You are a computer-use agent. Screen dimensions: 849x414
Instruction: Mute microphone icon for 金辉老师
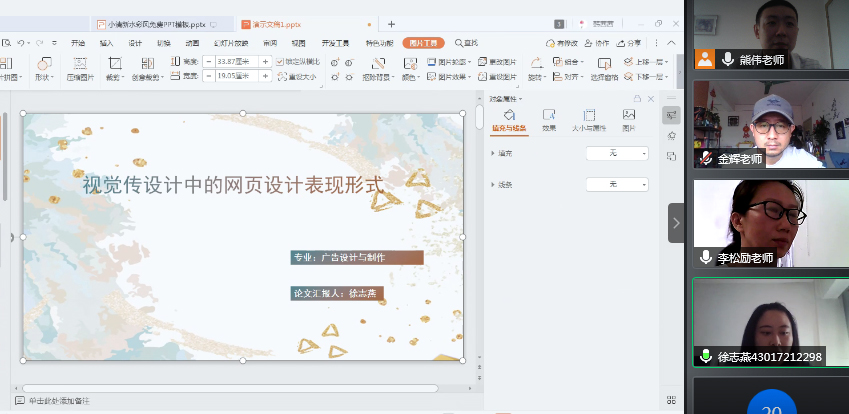pos(706,158)
